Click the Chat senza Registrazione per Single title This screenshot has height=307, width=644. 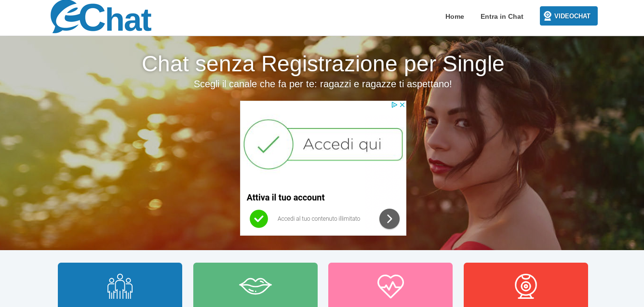click(x=323, y=64)
